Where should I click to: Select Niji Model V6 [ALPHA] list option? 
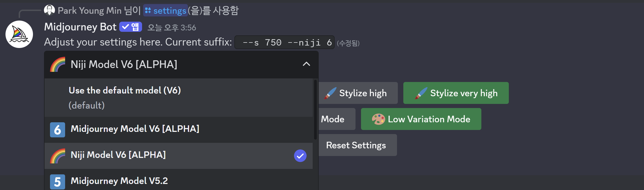pyautogui.click(x=179, y=156)
